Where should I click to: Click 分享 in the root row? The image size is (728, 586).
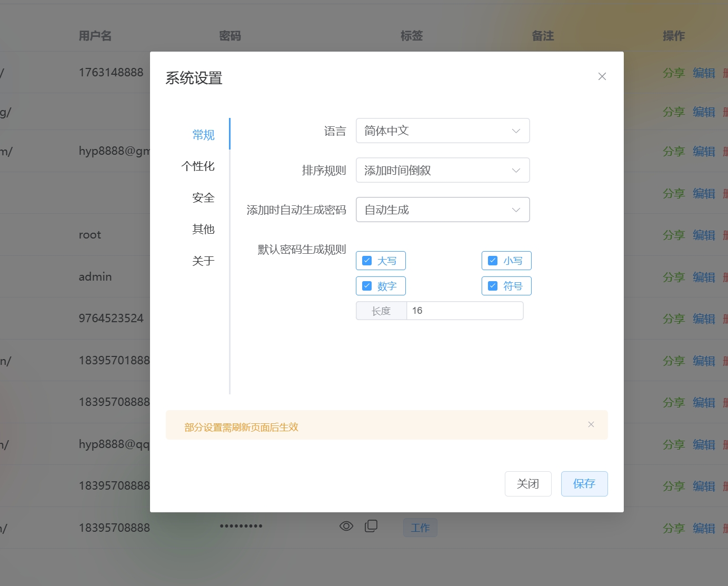click(x=674, y=235)
